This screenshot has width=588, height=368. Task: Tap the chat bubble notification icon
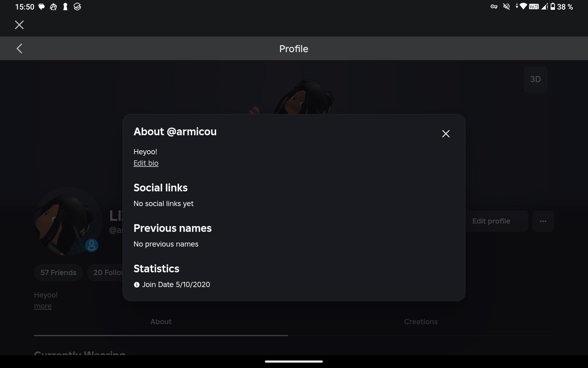click(41, 7)
